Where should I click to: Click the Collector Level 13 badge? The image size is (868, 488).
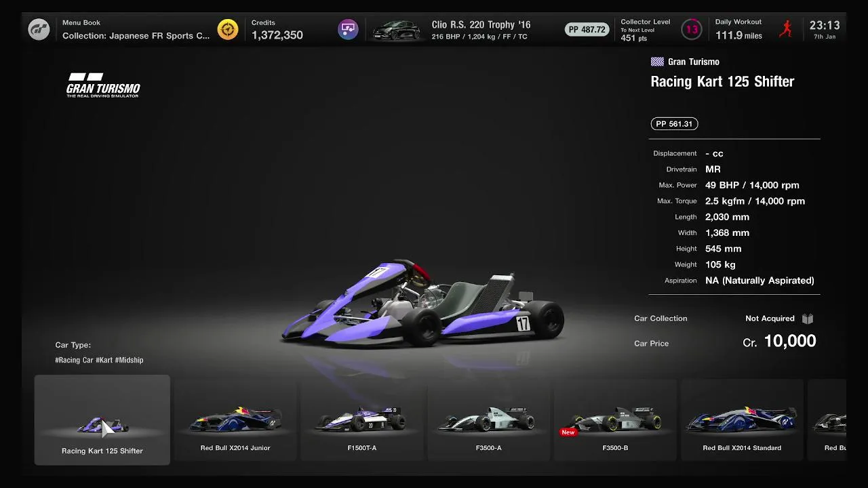tap(692, 29)
